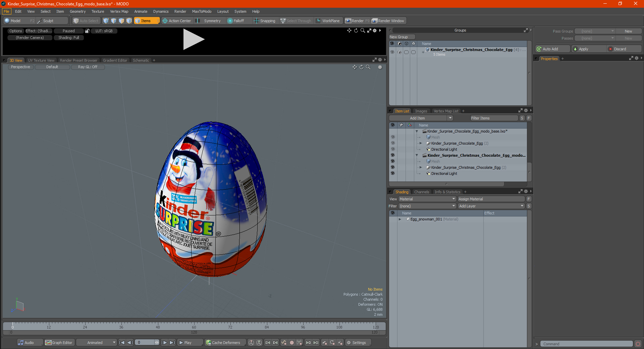Collapse Kinder_Surprise_Chocolate_Egg_modo_base.lxo scene
The height and width of the screenshot is (349, 644).
click(x=417, y=131)
